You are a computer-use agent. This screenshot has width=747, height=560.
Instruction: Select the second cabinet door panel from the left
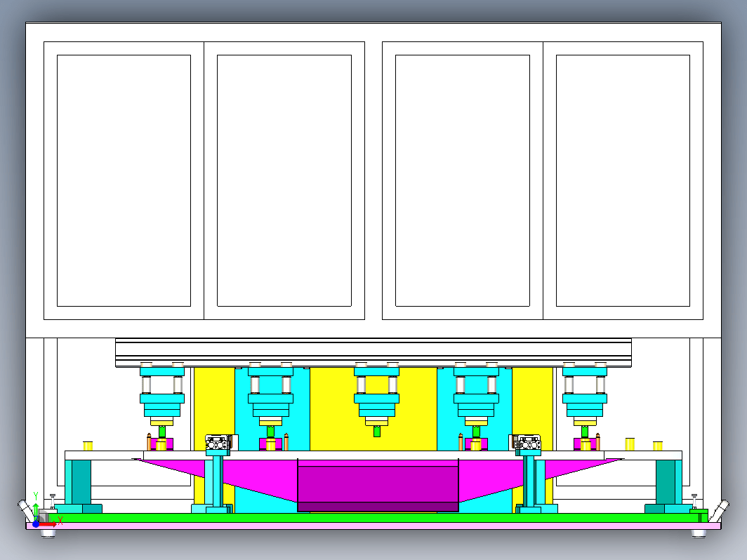tap(284, 180)
